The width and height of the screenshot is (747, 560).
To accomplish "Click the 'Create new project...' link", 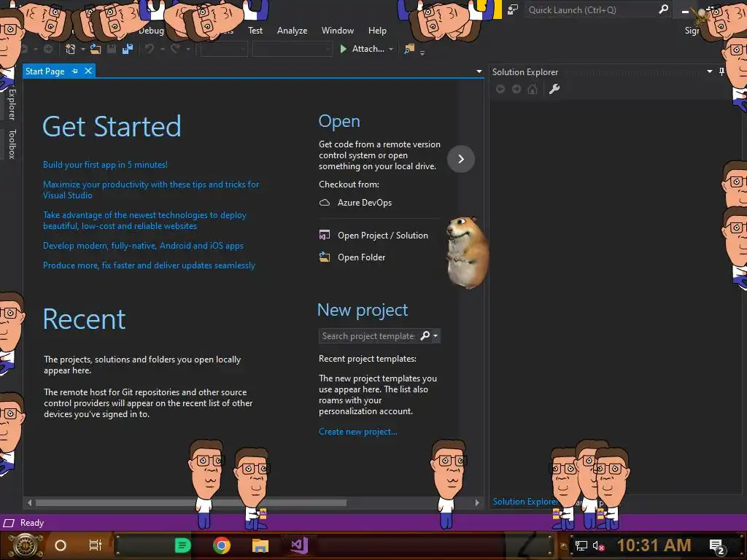I will coord(357,432).
